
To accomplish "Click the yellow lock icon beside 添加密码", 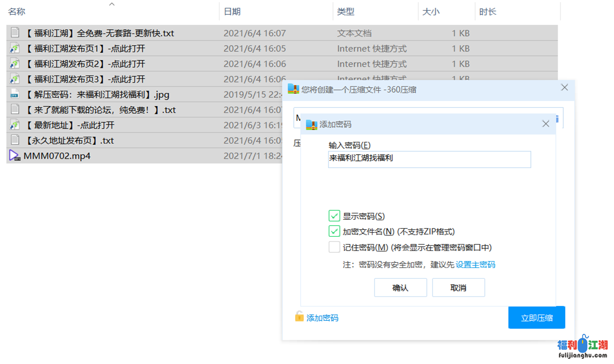I will (x=298, y=317).
